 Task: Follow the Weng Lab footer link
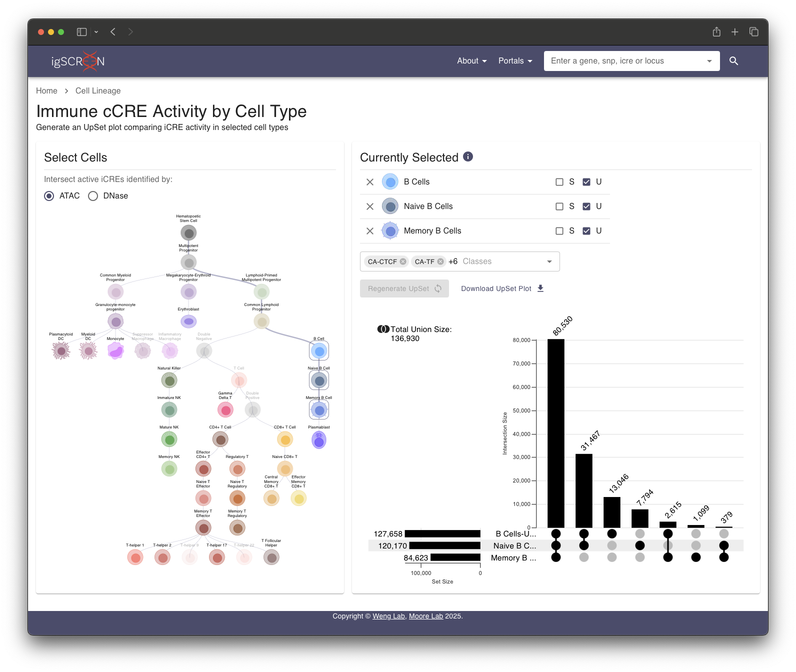click(388, 616)
